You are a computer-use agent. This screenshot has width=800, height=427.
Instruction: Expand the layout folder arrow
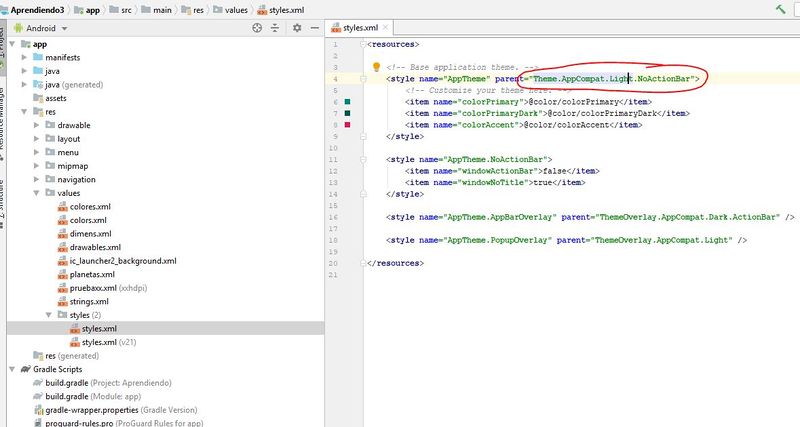click(x=36, y=139)
